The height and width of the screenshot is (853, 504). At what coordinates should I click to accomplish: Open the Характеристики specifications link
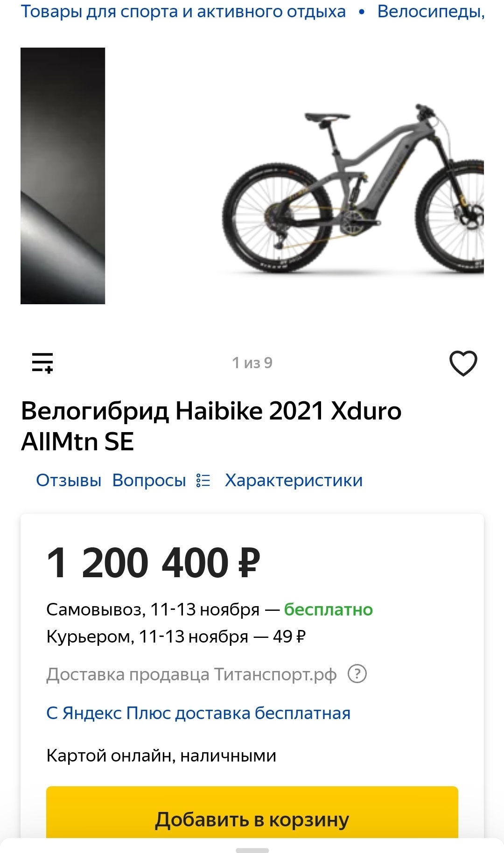[x=294, y=480]
